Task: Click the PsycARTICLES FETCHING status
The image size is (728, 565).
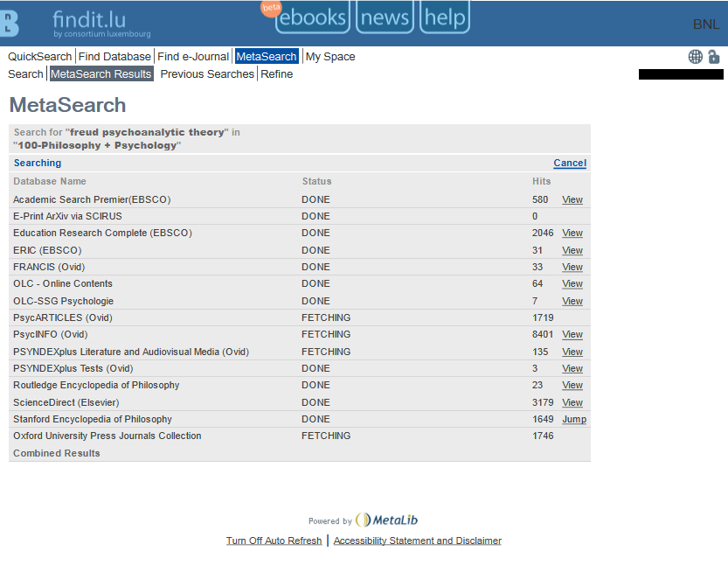Action: pos(326,317)
